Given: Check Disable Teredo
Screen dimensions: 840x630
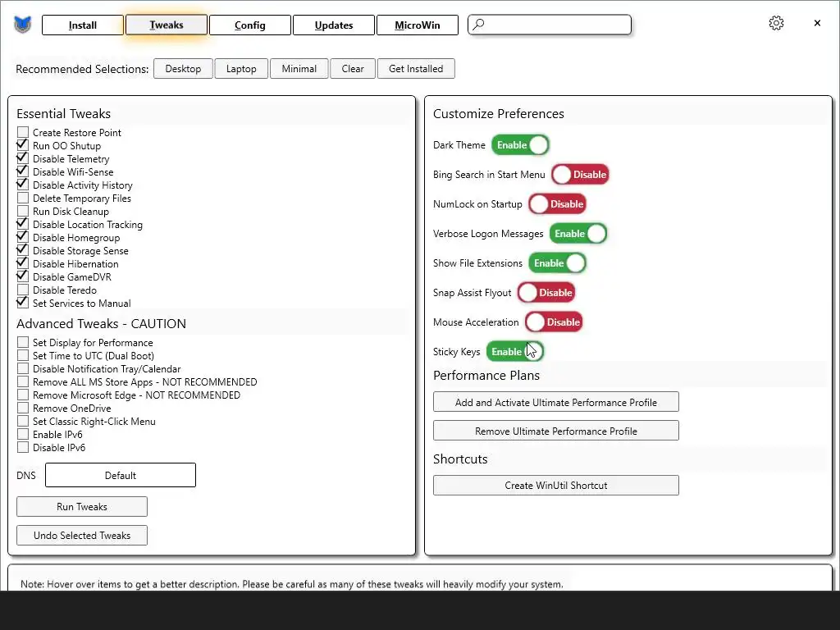Looking at the screenshot, I should 22,290.
